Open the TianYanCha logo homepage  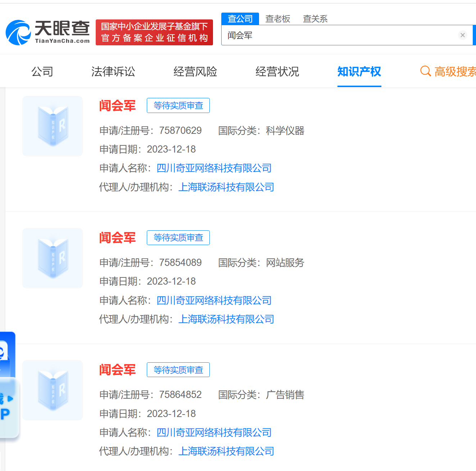47,32
